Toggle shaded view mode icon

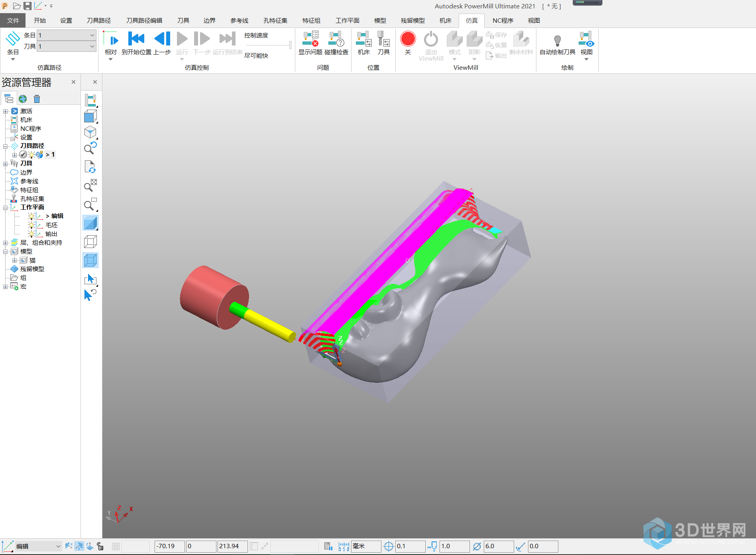90,223
